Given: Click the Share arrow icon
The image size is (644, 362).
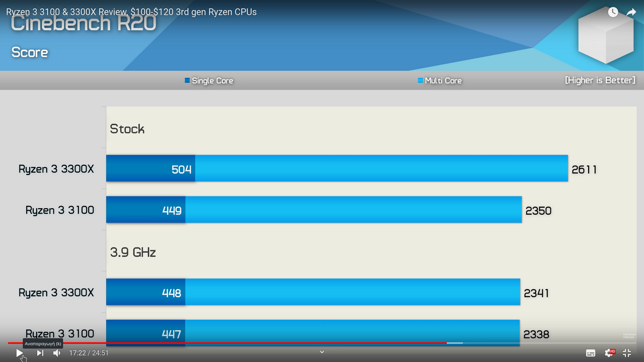Looking at the screenshot, I should tap(631, 12).
